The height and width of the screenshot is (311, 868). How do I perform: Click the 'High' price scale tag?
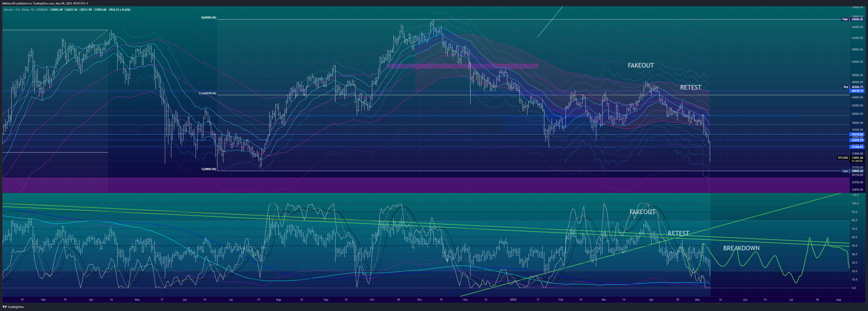(845, 19)
